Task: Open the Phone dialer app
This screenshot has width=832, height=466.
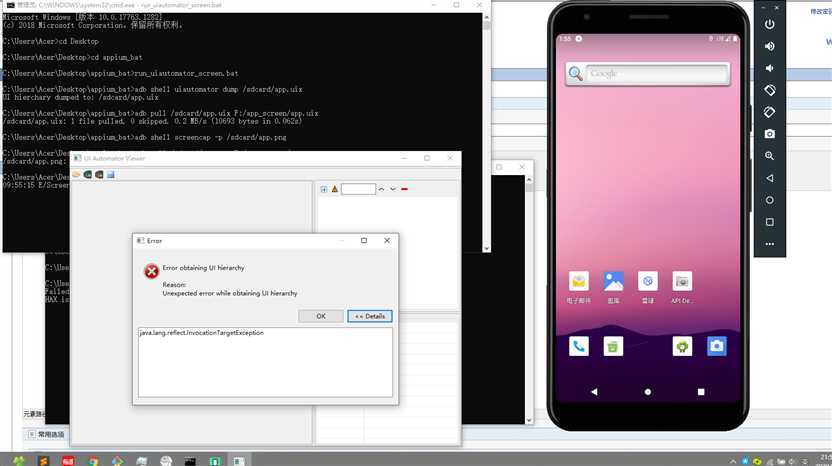Action: [x=578, y=347]
